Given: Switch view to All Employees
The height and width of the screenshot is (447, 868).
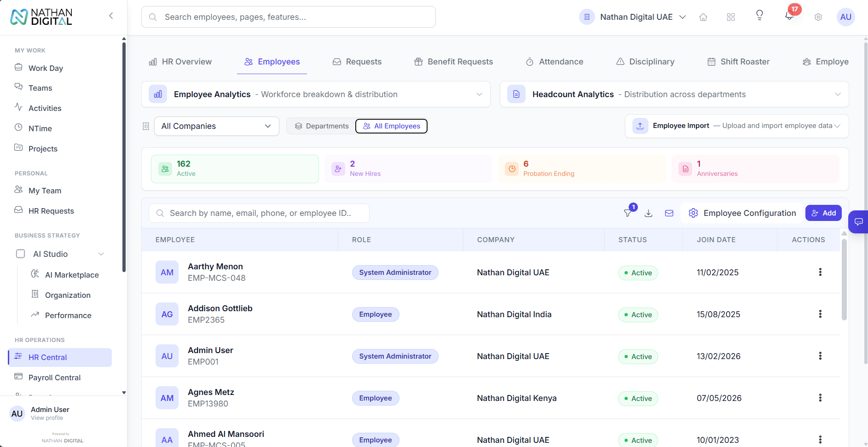Looking at the screenshot, I should (392, 126).
